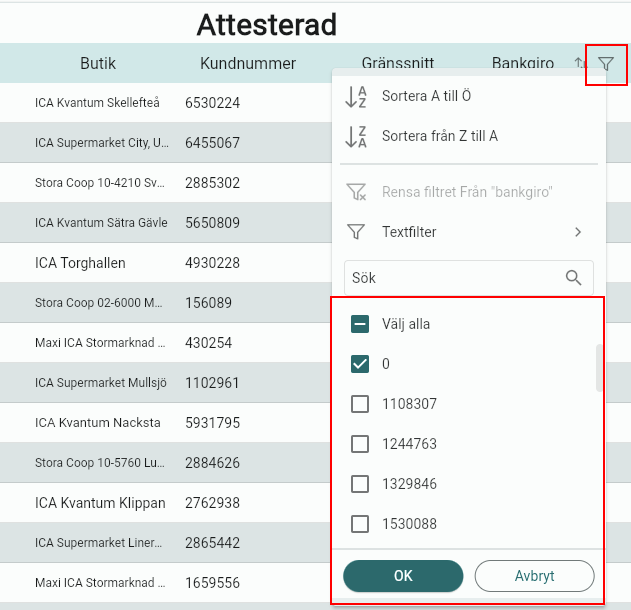Check the 1329846 checkbox
This screenshot has width=631, height=610.
coord(360,484)
